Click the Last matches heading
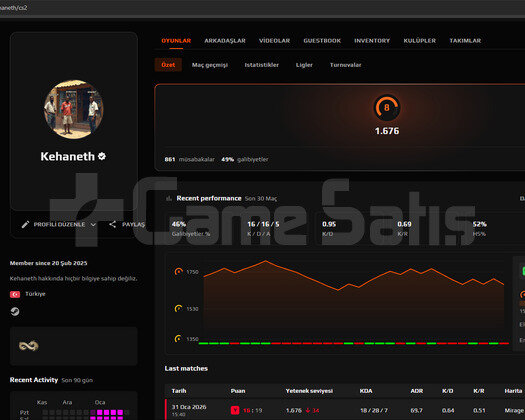This screenshot has height=420, width=525. tap(186, 368)
